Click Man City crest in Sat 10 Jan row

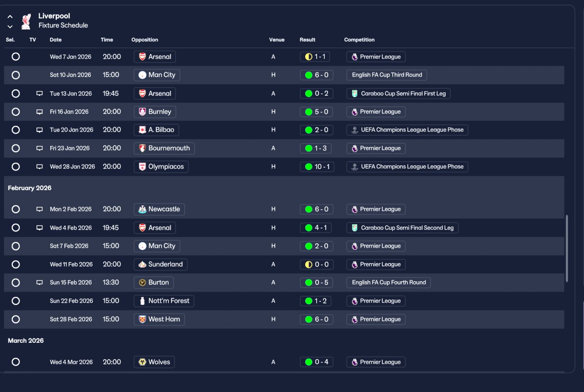point(142,75)
